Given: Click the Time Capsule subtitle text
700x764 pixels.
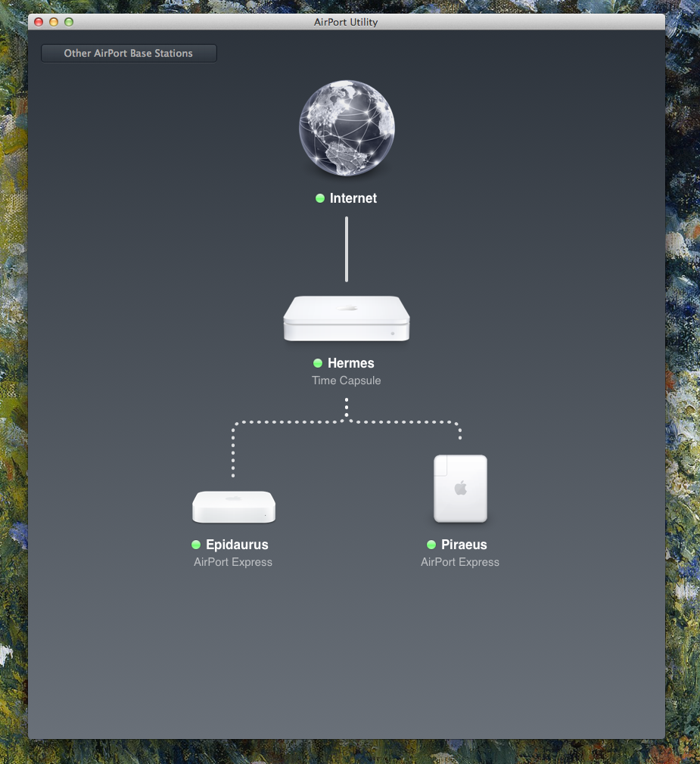Looking at the screenshot, I should pos(346,380).
